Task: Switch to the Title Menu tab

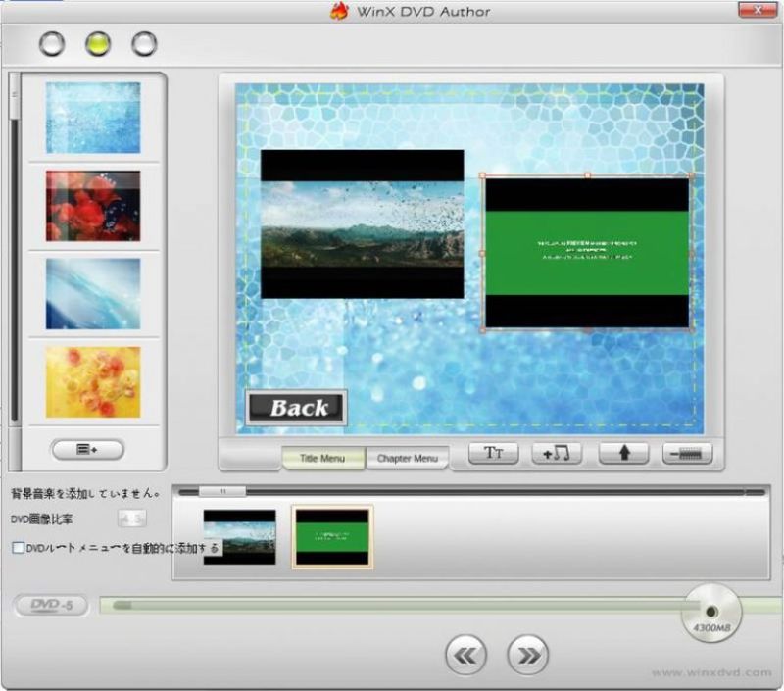Action: (x=323, y=459)
